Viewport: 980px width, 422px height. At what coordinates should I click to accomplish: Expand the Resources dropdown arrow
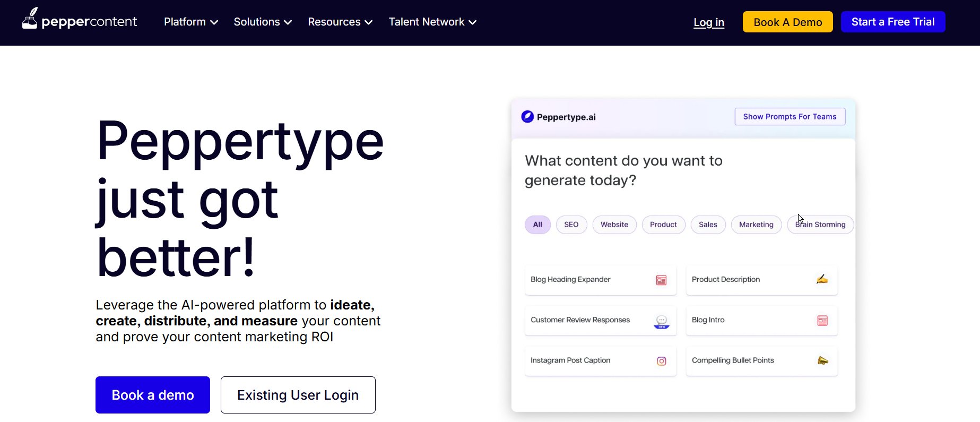pos(369,22)
